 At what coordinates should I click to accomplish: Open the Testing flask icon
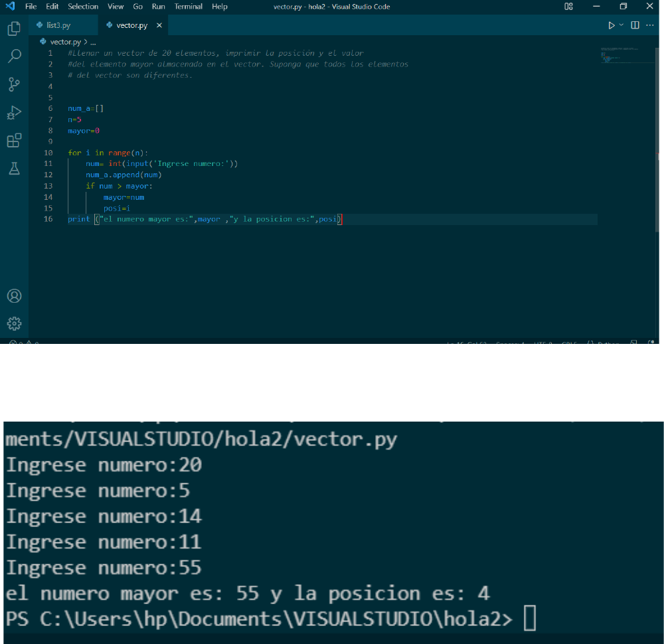[14, 169]
